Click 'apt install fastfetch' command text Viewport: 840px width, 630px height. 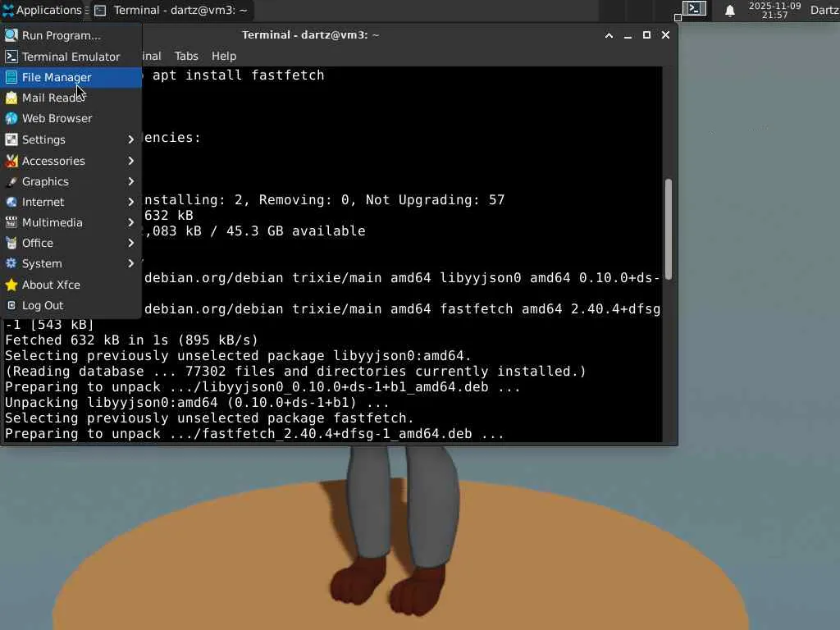click(238, 75)
